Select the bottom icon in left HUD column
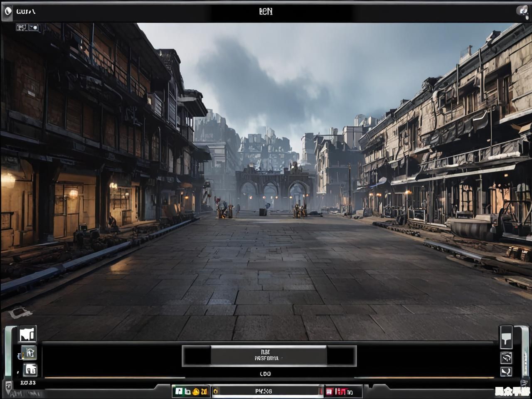 pyautogui.click(x=30, y=369)
